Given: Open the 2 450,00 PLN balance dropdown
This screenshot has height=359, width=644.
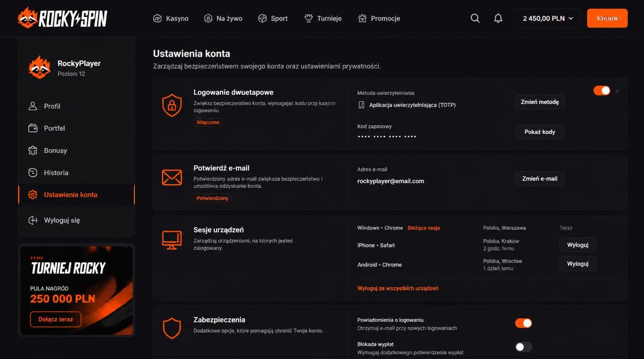Looking at the screenshot, I should (x=547, y=18).
